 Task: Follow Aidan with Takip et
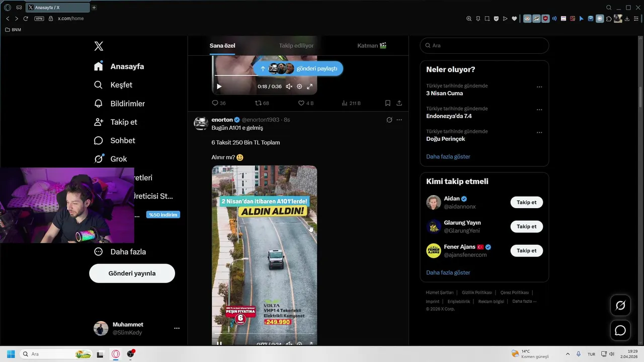pos(526,203)
